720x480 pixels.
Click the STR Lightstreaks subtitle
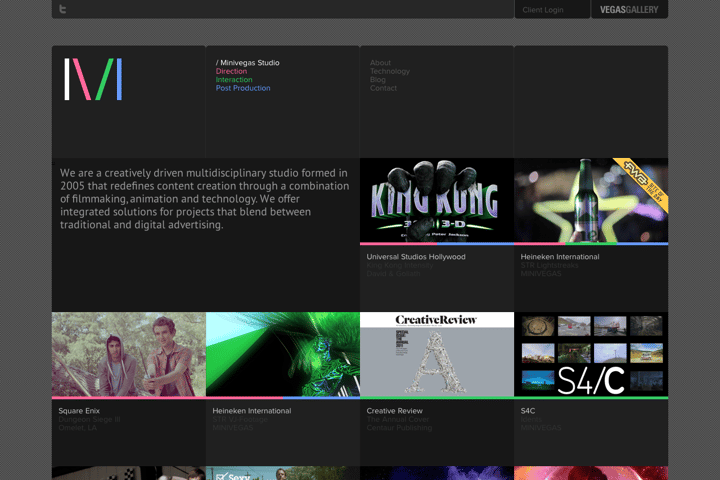(x=549, y=265)
